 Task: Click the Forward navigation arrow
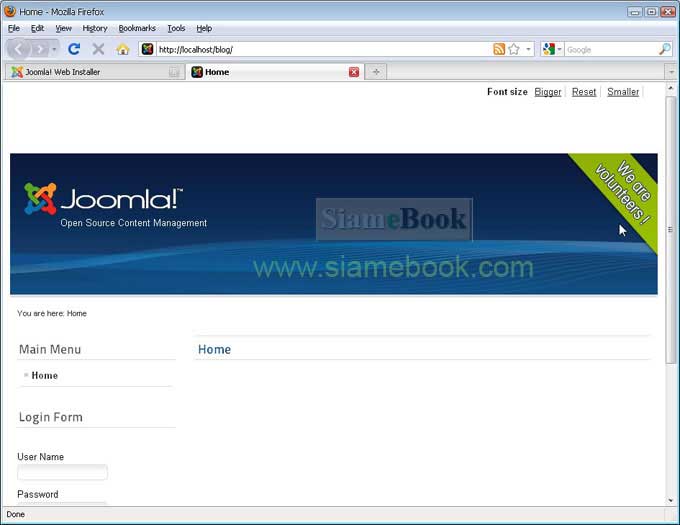point(40,49)
